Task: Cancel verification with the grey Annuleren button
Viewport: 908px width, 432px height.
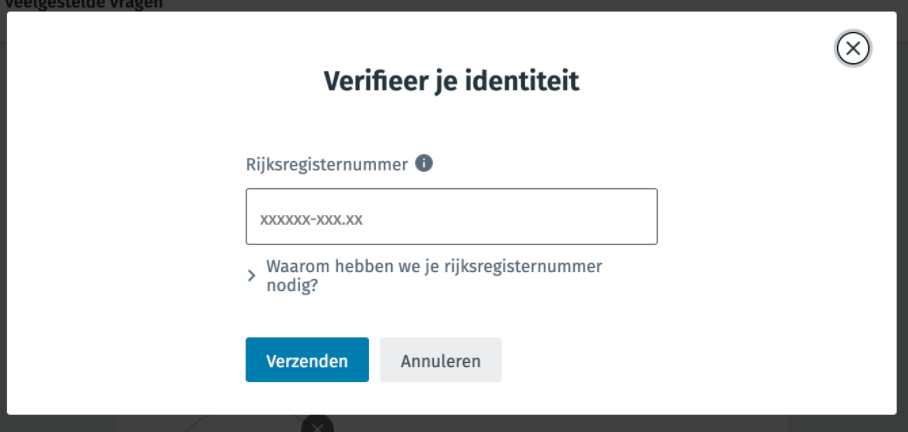Action: tap(441, 360)
